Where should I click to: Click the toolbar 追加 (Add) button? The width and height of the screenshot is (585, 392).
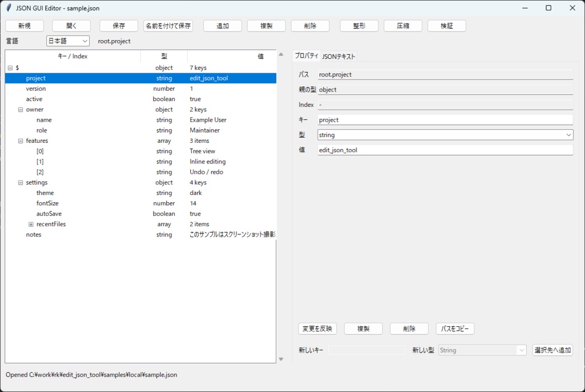point(223,26)
